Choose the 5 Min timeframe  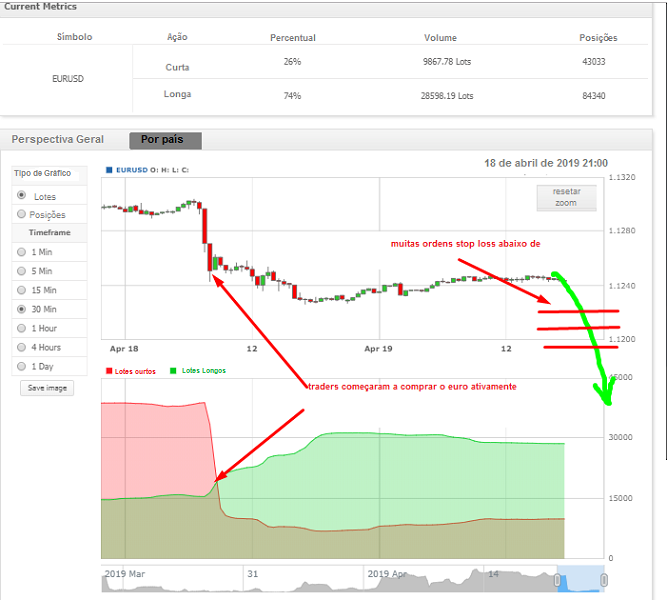pyautogui.click(x=22, y=271)
